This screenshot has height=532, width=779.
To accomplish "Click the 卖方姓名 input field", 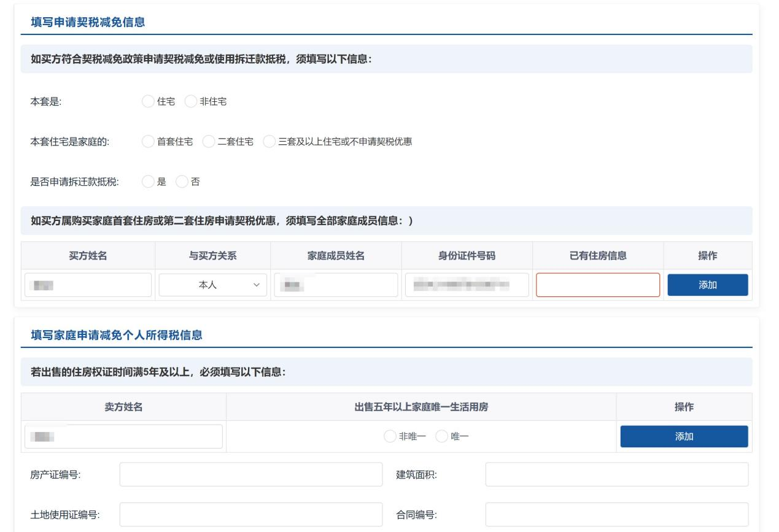I will (123, 437).
